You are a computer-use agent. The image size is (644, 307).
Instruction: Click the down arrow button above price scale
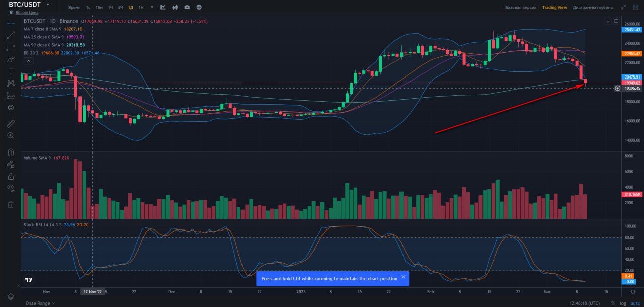pos(608,21)
